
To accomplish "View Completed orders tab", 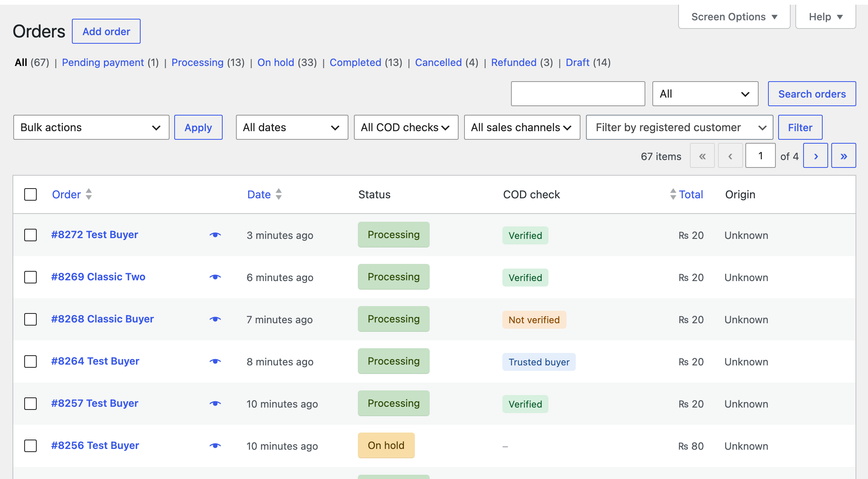I will pos(355,62).
